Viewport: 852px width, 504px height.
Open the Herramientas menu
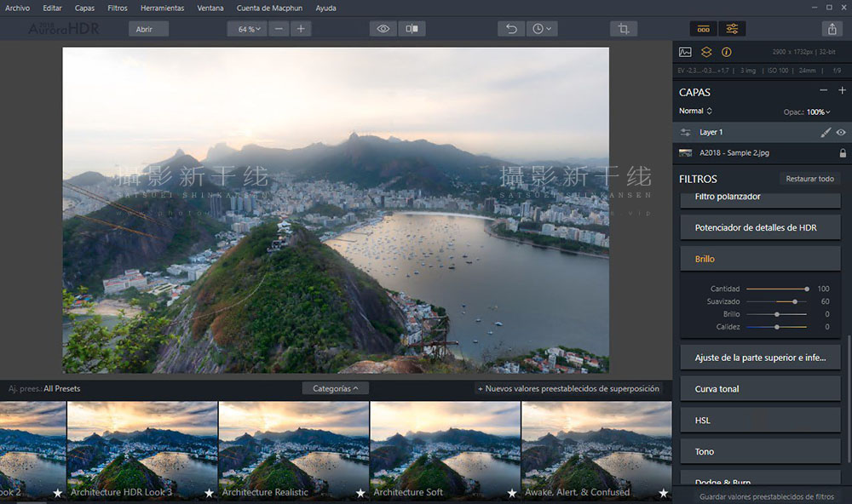click(162, 9)
